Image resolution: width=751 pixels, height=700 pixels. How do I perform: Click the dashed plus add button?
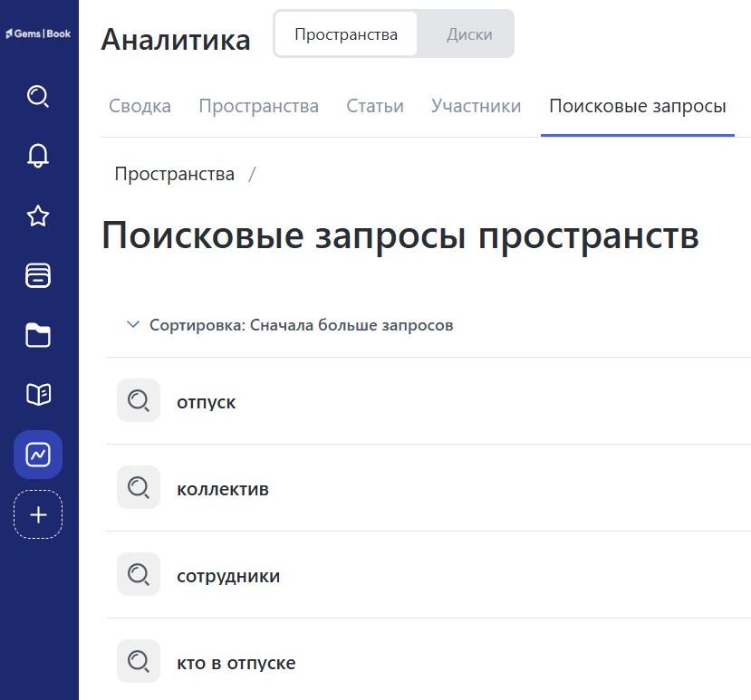pos(38,514)
